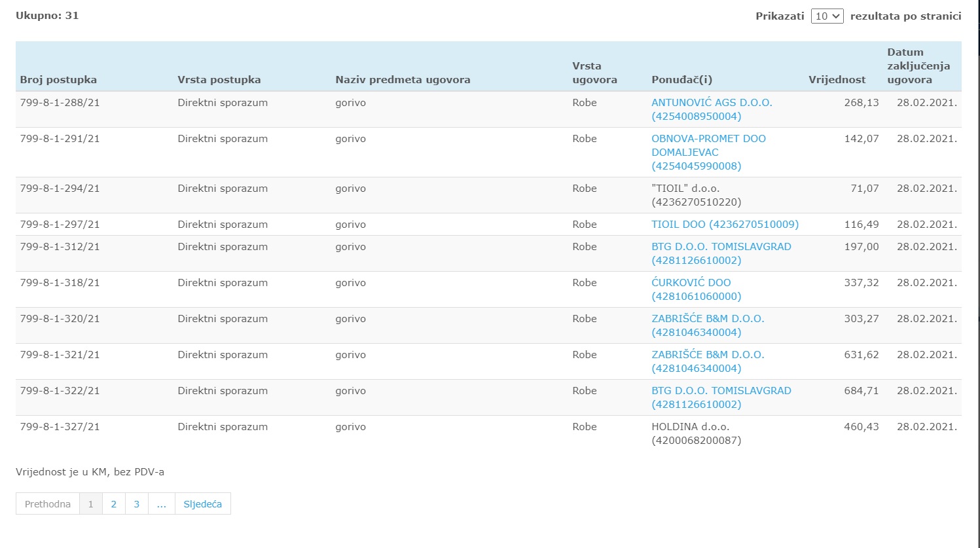
Task: Click the Sljedeća next-page button
Action: [x=202, y=503]
